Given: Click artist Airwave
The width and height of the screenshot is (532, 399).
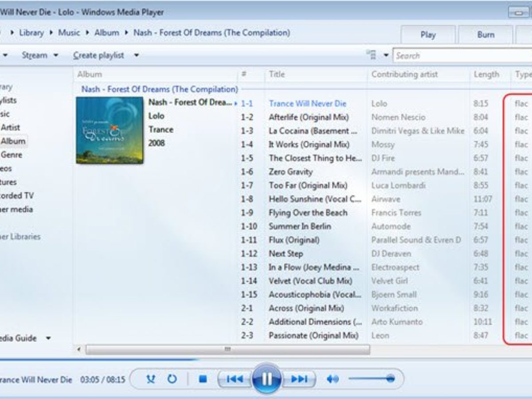Looking at the screenshot, I should 386,199.
